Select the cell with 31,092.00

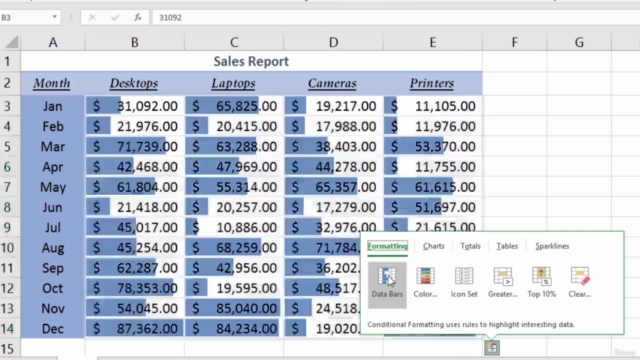click(x=135, y=106)
